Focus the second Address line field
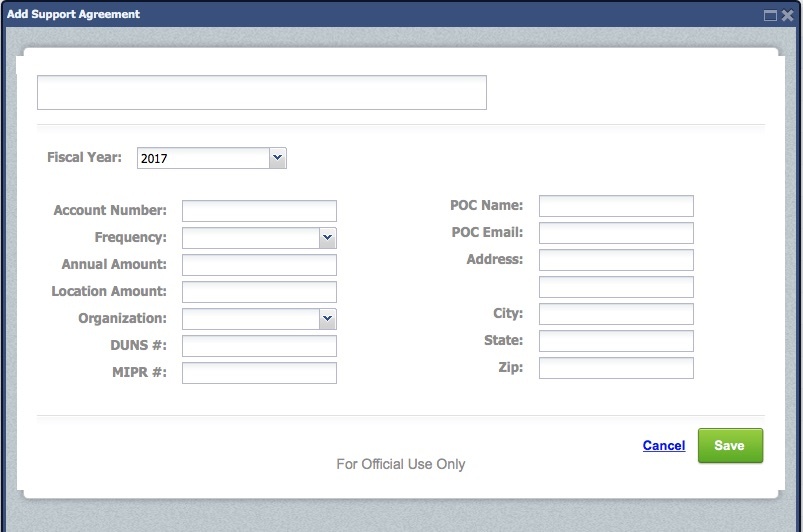The height and width of the screenshot is (532, 803). (616, 287)
